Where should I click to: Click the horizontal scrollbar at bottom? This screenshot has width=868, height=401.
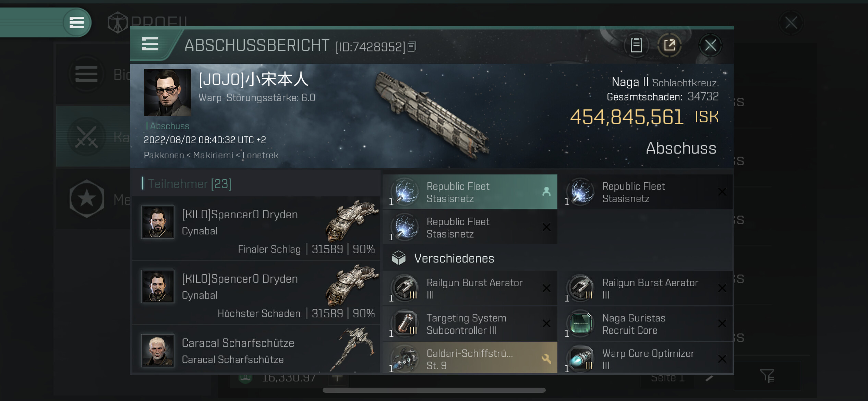[x=434, y=390]
